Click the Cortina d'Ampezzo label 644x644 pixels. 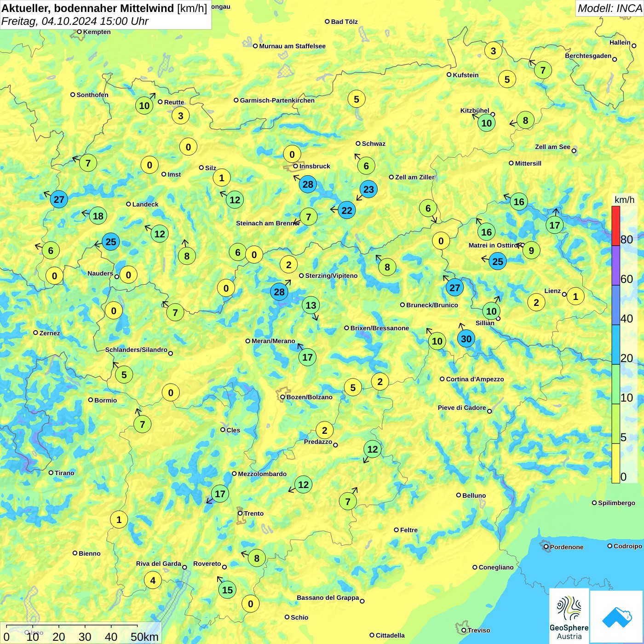click(x=475, y=379)
